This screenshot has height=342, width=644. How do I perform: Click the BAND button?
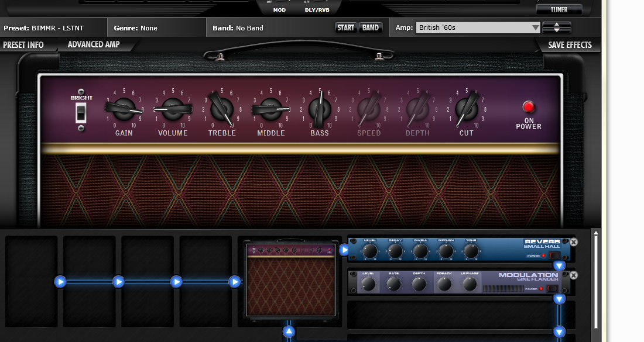coord(371,27)
